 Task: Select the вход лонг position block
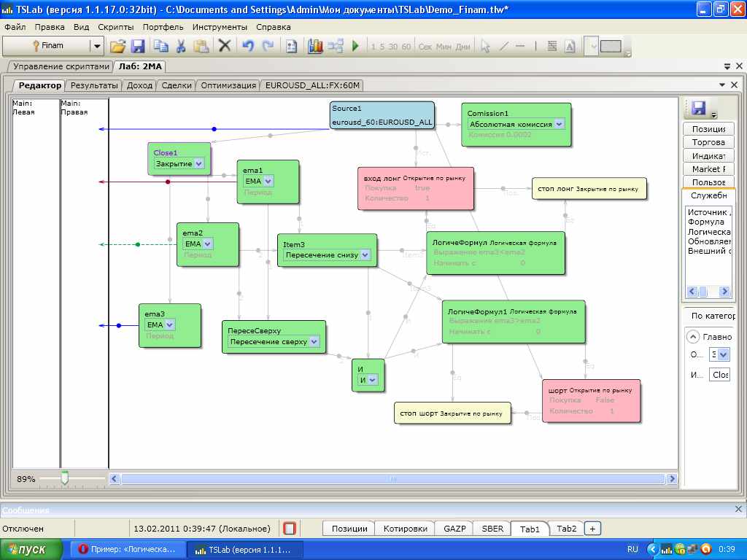(415, 189)
